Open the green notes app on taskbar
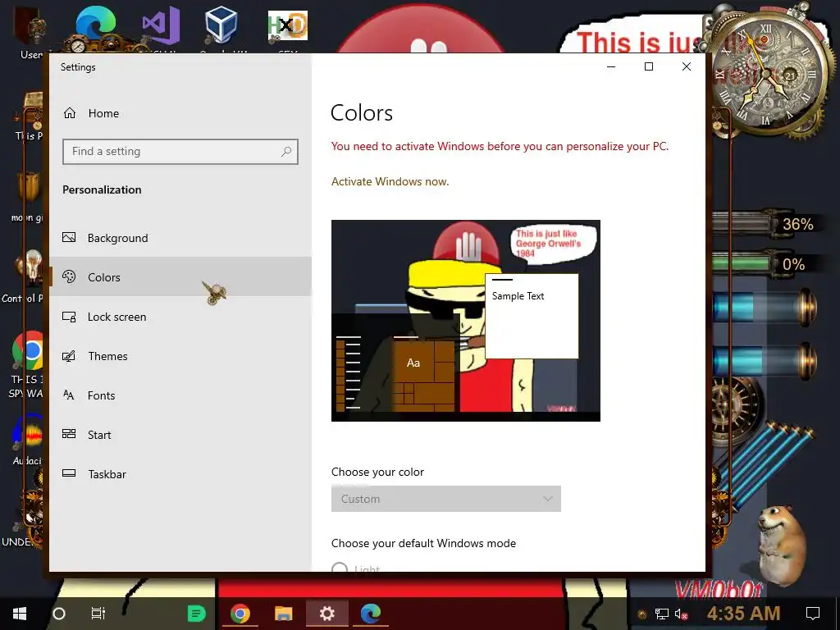Viewport: 840px width, 630px height. tap(197, 614)
